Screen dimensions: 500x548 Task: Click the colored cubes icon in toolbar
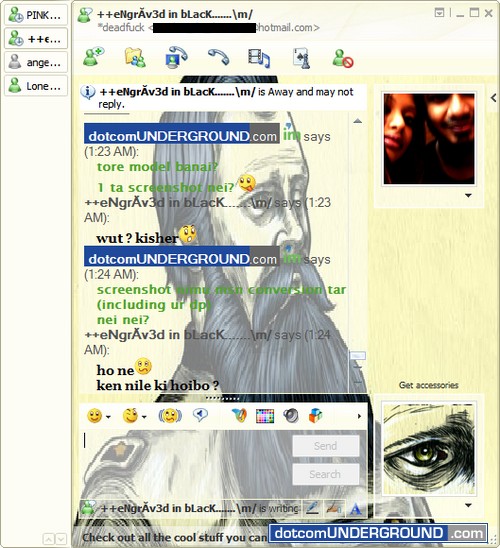tap(315, 415)
